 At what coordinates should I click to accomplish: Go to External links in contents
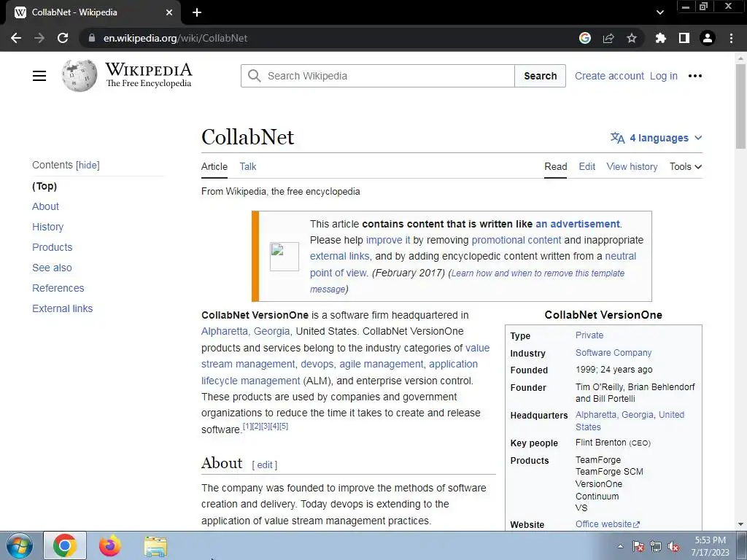point(63,309)
